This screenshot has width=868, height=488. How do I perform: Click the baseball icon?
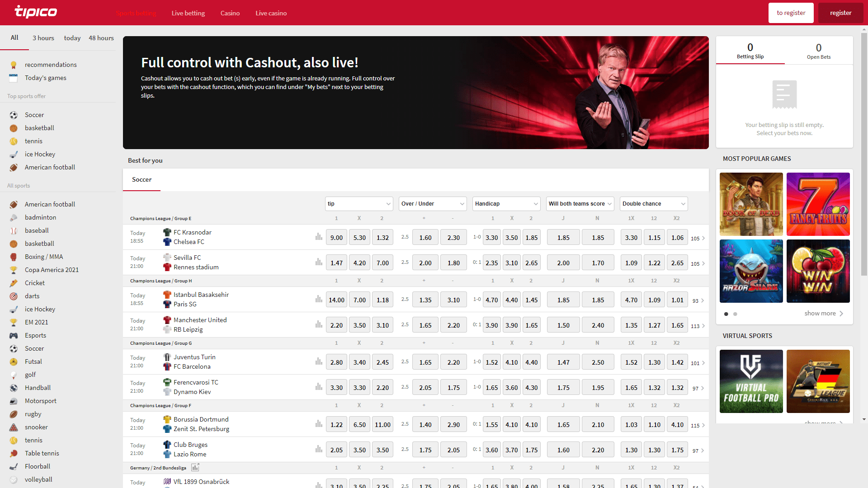[14, 230]
